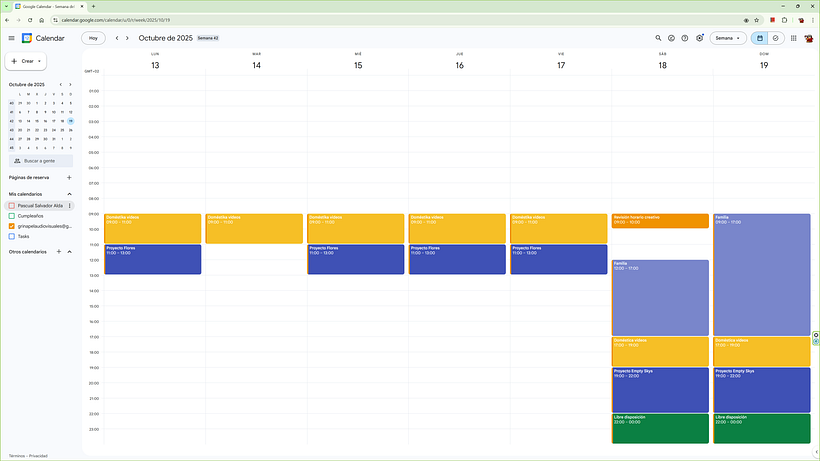Collapse the Mis calendarios section
820x461 pixels.
point(69,194)
